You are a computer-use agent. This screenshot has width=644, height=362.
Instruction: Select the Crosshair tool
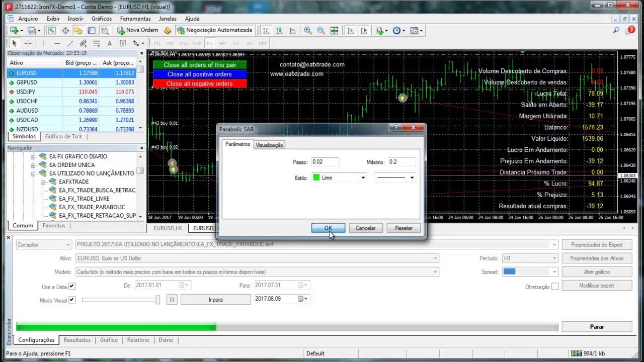(28, 44)
